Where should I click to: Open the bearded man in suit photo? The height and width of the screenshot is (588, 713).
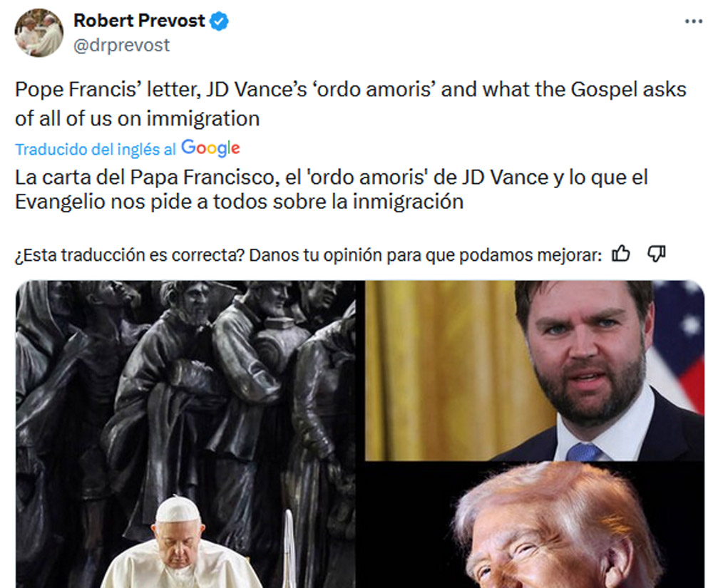(535, 371)
